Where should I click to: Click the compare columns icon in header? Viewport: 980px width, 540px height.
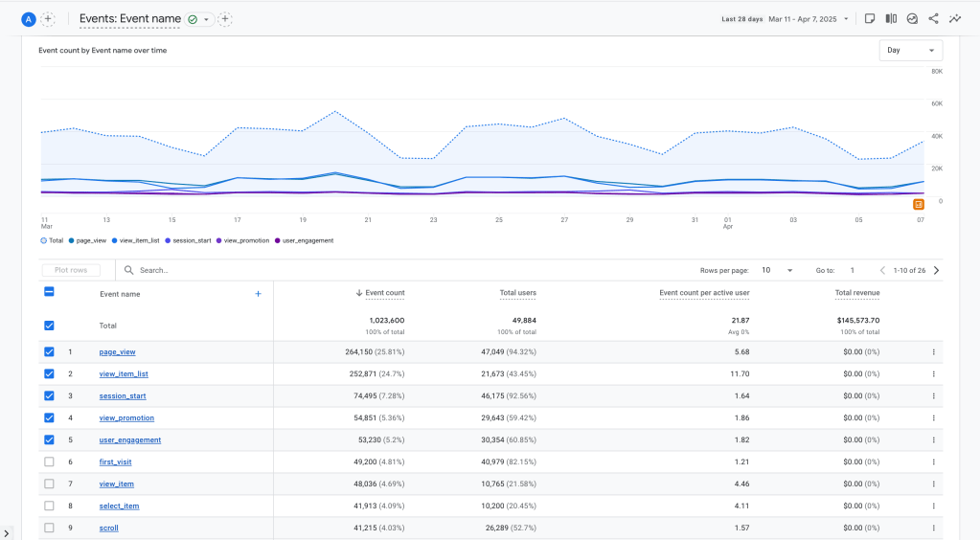coord(891,18)
